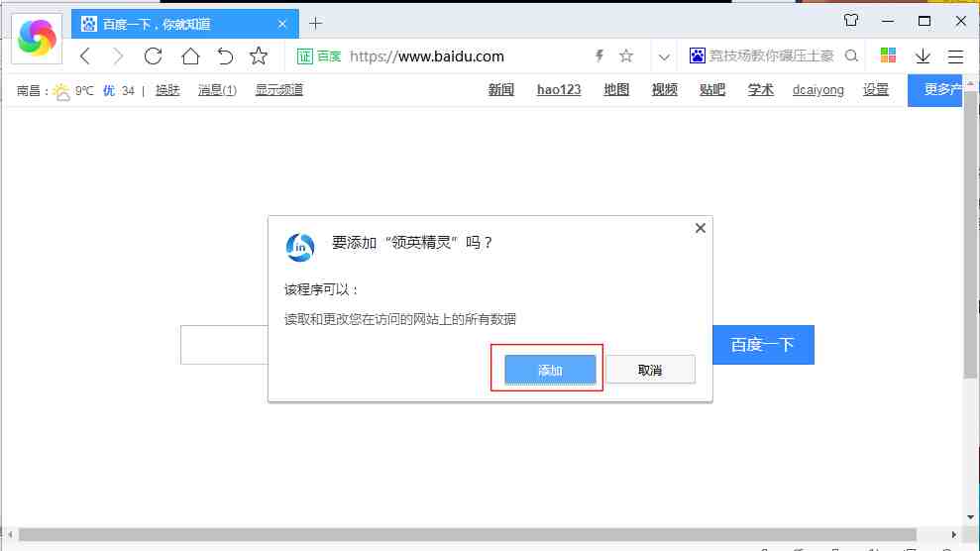Click the horizontal scrollbar thumb

468,535
